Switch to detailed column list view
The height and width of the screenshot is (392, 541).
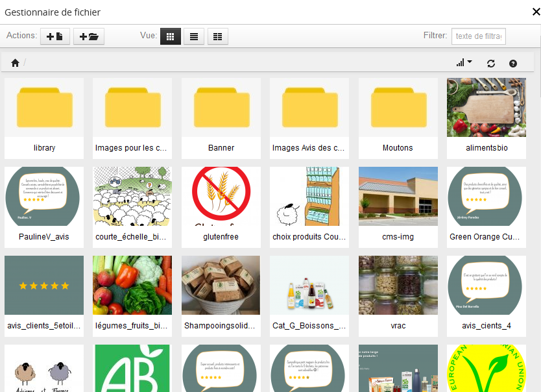tap(218, 36)
